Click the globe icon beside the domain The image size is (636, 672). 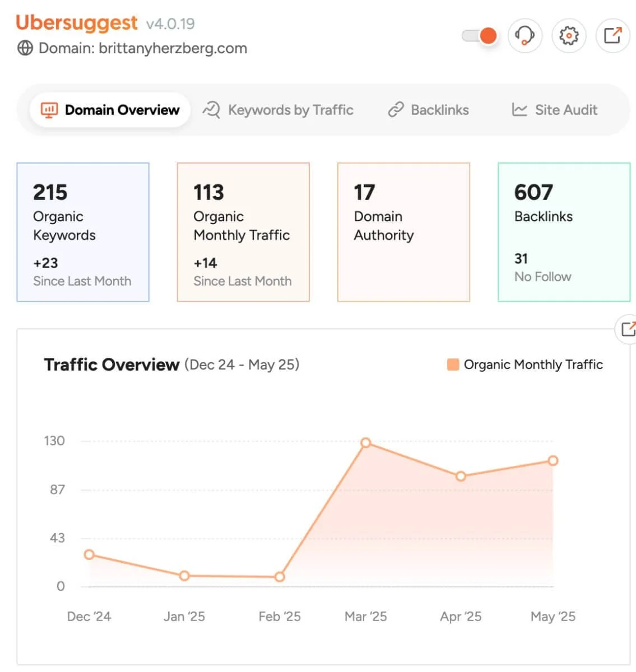25,48
